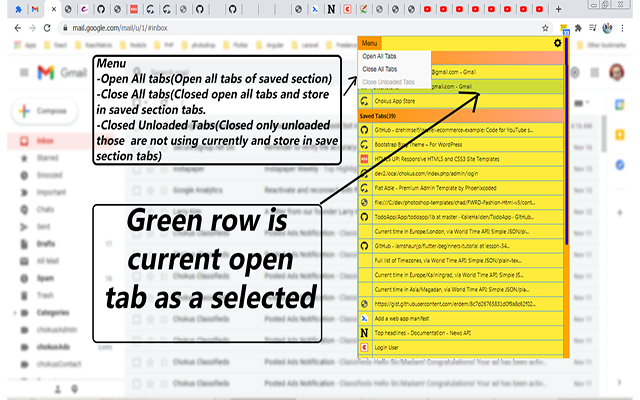The image size is (640, 400).
Task: Switch to the Gmail M favicon tab
Action: [35, 9]
